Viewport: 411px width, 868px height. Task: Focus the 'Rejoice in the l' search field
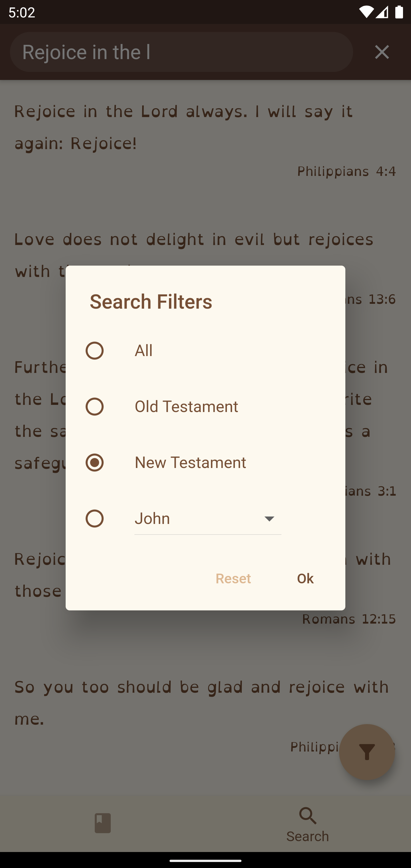[182, 52]
